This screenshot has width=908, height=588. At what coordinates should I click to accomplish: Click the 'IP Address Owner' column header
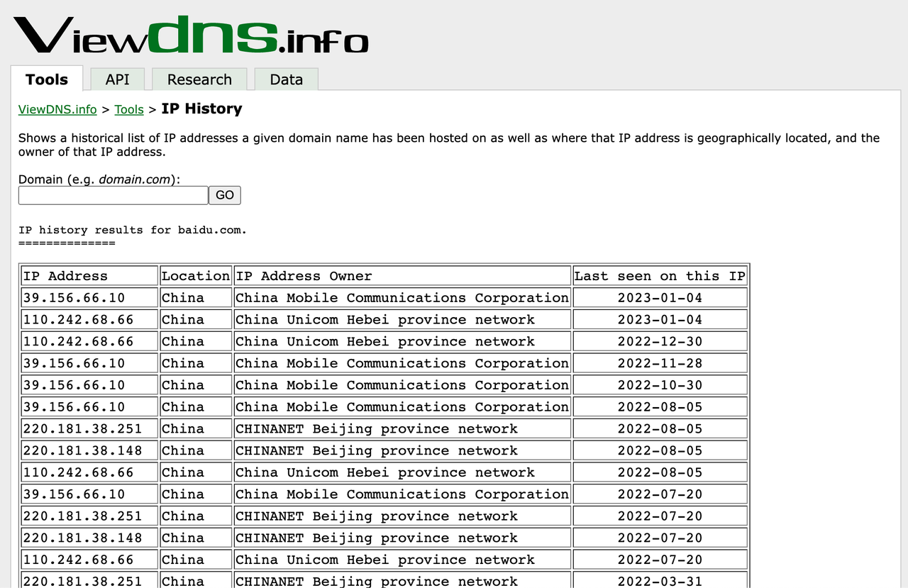(402, 276)
